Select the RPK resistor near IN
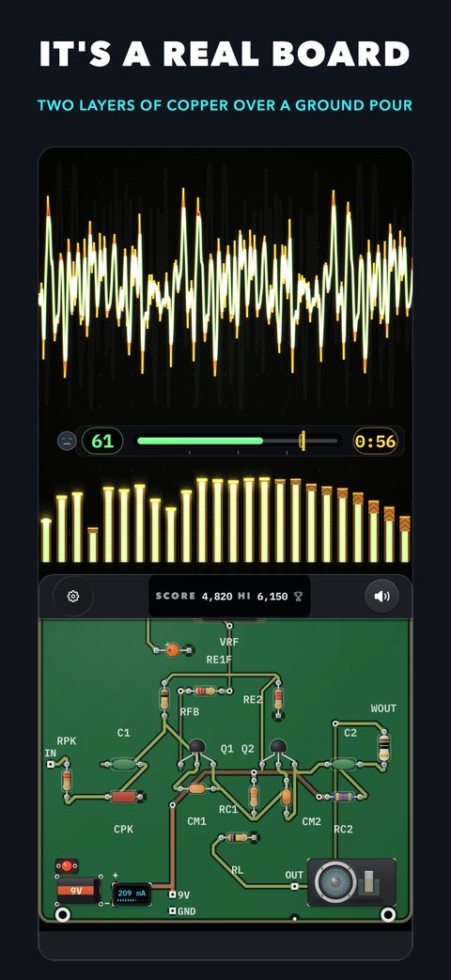Image resolution: width=451 pixels, height=980 pixels. pyautogui.click(x=67, y=781)
